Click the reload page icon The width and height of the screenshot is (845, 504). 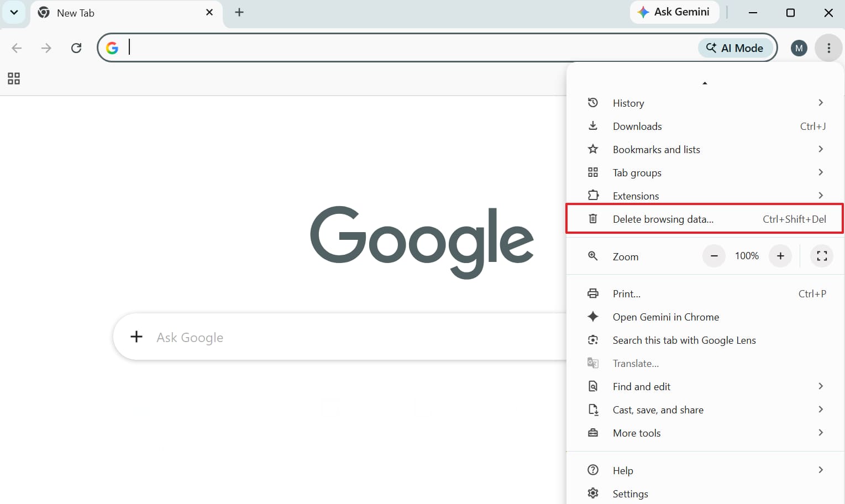pos(76,48)
